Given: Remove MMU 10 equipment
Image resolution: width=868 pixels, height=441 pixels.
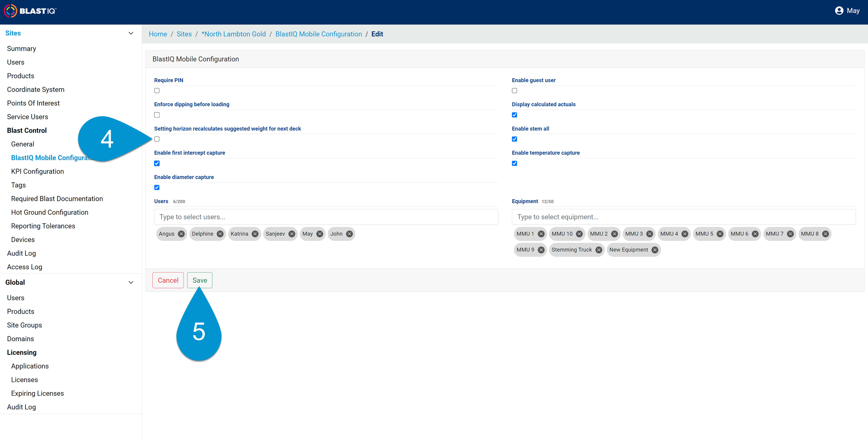Looking at the screenshot, I should 579,234.
